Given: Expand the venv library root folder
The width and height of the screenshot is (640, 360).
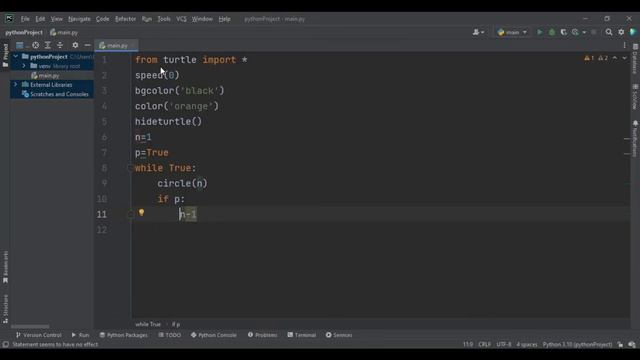Looking at the screenshot, I should [24, 66].
